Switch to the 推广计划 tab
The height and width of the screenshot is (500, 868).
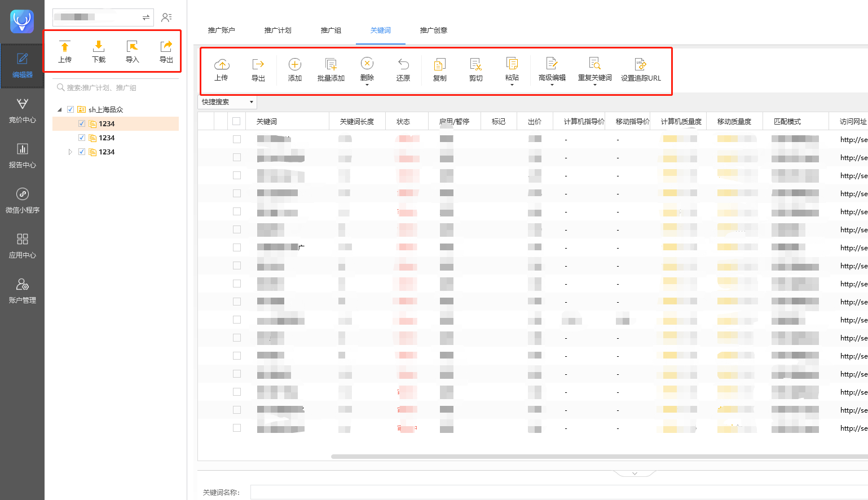tap(278, 30)
